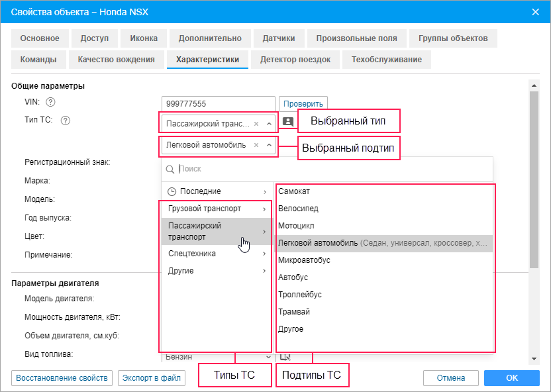Open the Датчики tab

279,38
